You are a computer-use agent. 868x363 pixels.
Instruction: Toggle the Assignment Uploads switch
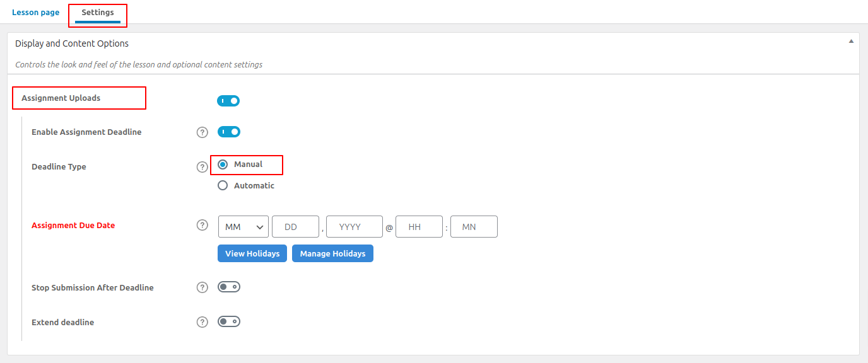(x=228, y=101)
